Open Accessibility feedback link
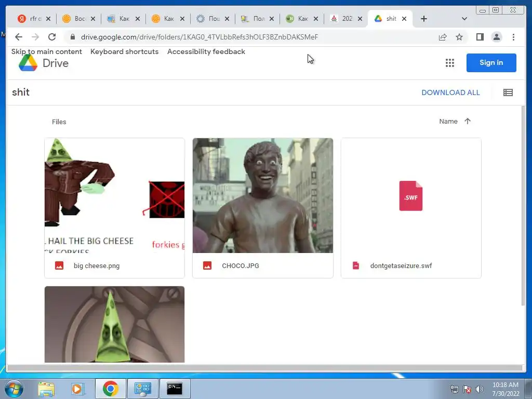Image resolution: width=532 pixels, height=399 pixels. (x=206, y=51)
